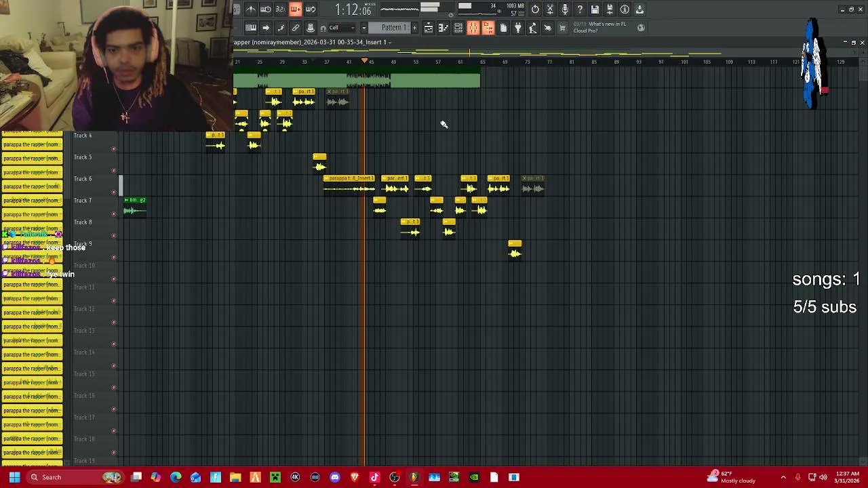Add new pattern with plus button
This screenshot has width=868, height=488.
click(x=414, y=28)
